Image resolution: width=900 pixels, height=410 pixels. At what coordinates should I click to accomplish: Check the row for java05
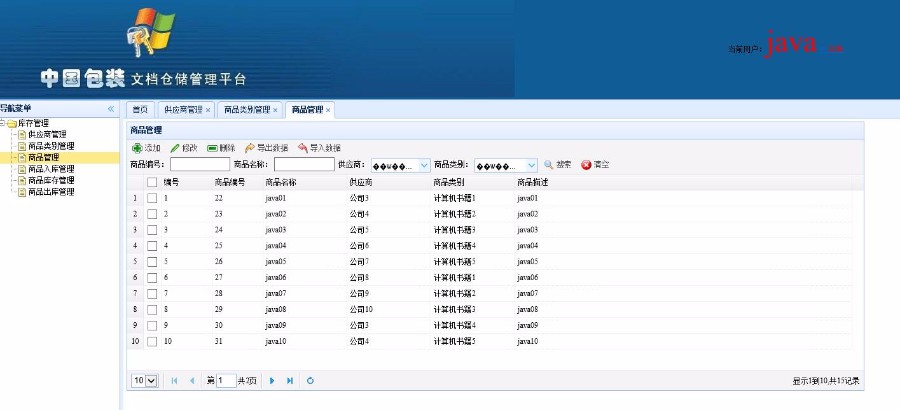click(152, 262)
